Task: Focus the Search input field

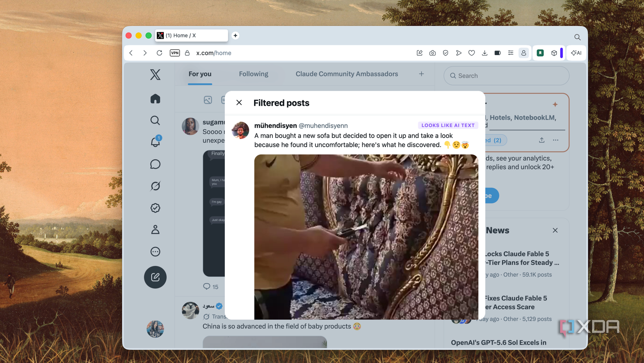Action: pos(507,76)
